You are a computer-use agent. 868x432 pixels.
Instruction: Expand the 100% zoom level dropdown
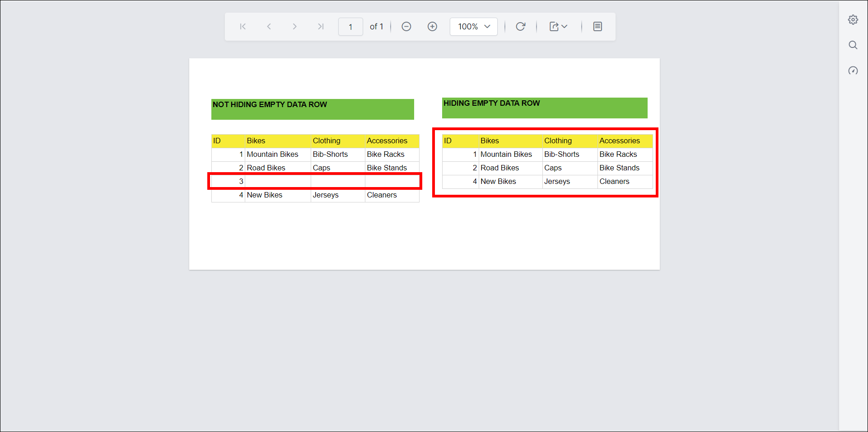tap(474, 27)
